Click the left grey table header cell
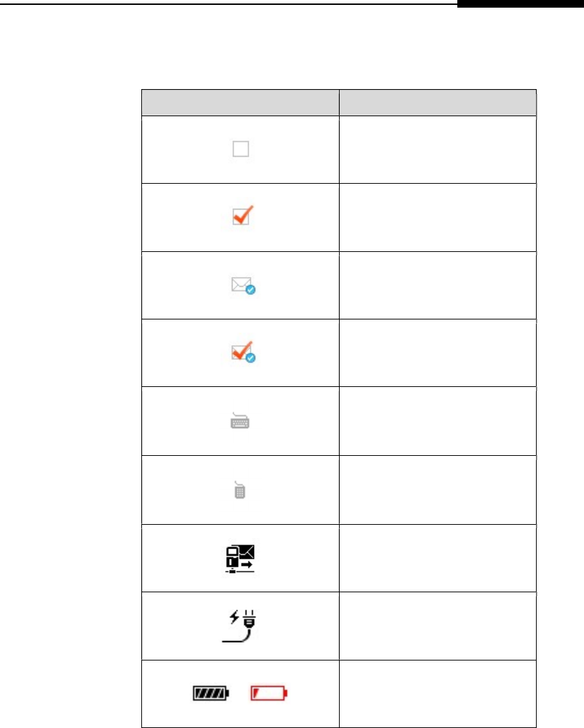This screenshot has width=584, height=728. pos(240,102)
